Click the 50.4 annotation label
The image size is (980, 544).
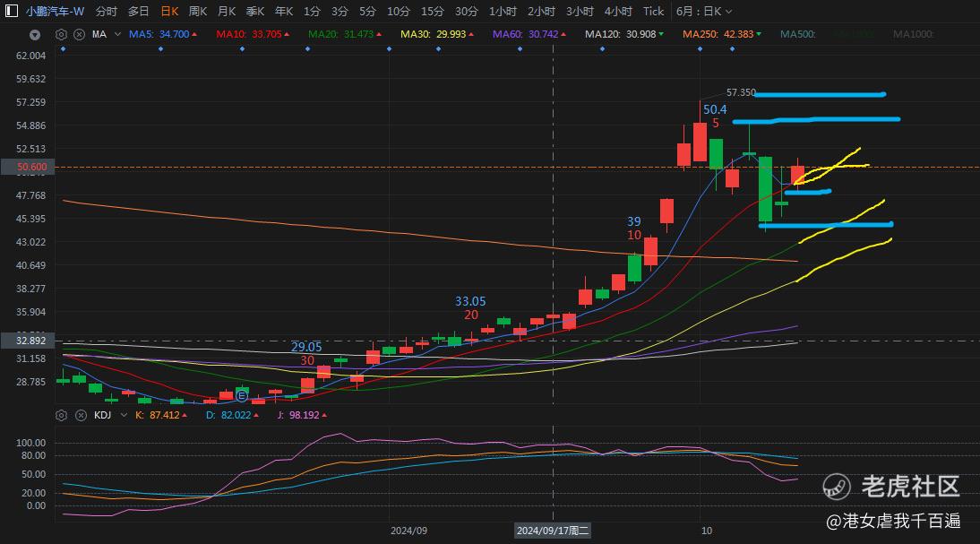(x=715, y=109)
